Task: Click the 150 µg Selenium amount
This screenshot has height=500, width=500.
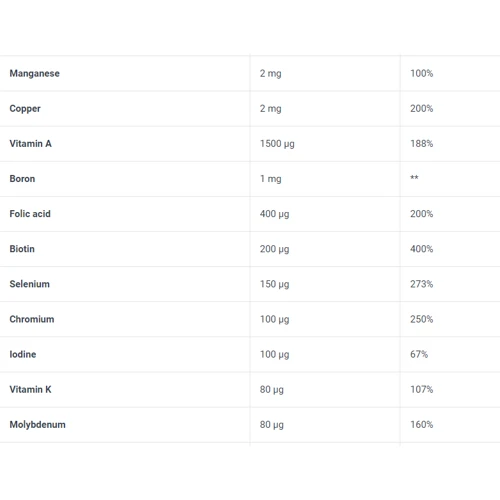Action: (x=275, y=285)
